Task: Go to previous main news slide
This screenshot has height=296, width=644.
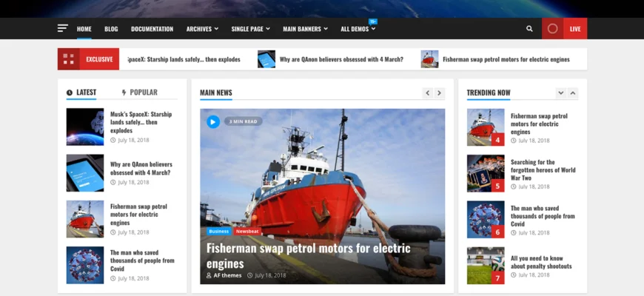Action: 427,93
